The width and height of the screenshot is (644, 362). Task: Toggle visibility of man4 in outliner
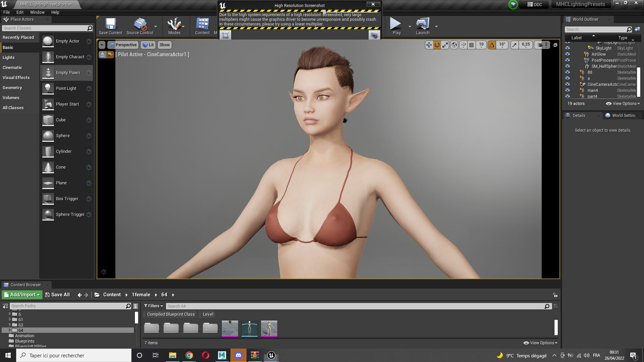click(567, 90)
